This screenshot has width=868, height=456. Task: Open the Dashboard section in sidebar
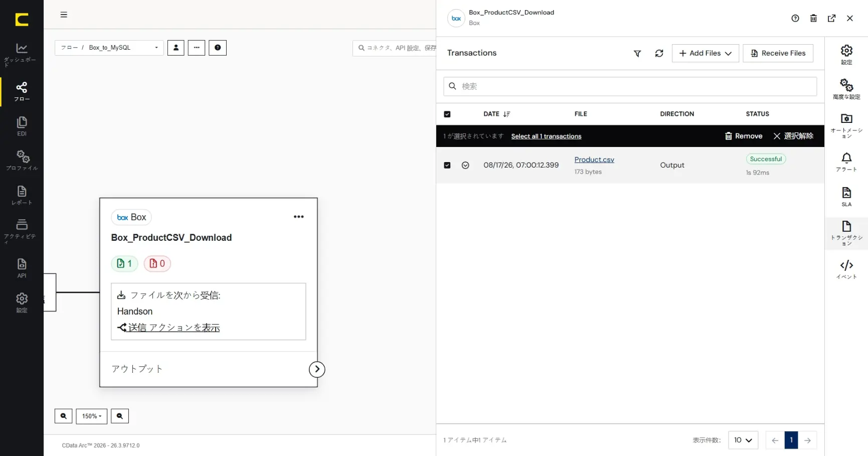click(22, 55)
